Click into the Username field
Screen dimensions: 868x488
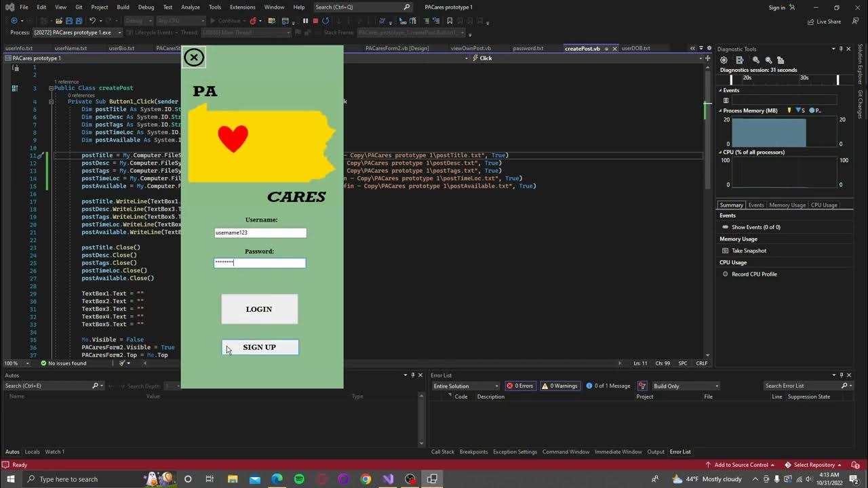(260, 232)
